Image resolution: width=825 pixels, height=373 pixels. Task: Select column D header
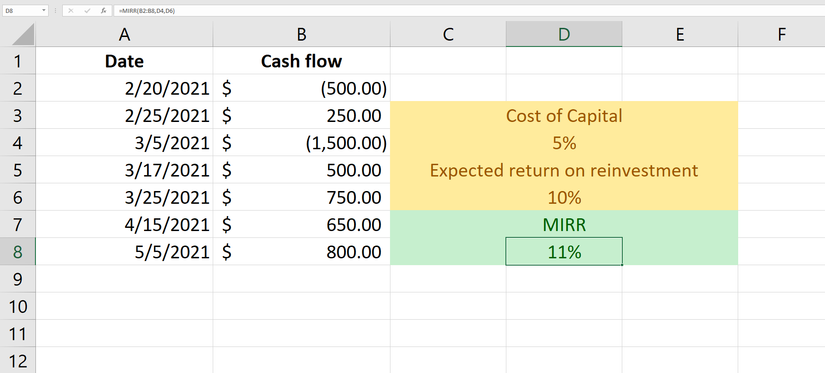click(564, 35)
